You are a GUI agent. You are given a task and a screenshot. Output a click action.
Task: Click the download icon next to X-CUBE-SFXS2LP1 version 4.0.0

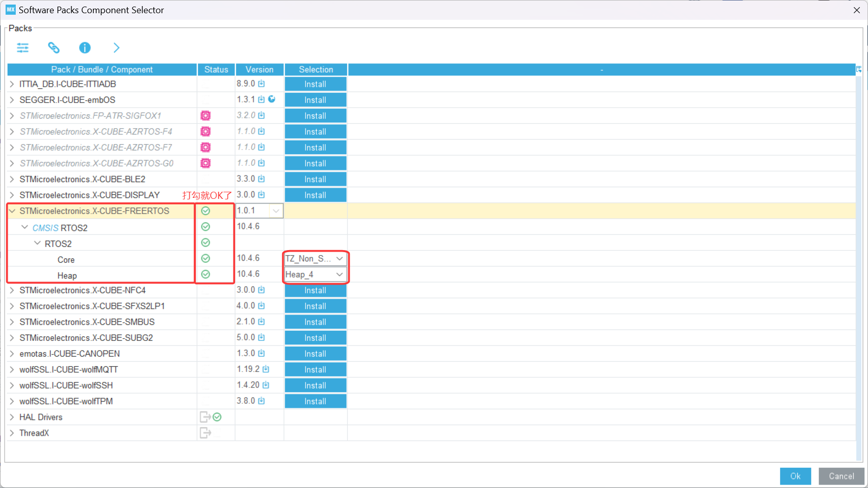pyautogui.click(x=261, y=306)
